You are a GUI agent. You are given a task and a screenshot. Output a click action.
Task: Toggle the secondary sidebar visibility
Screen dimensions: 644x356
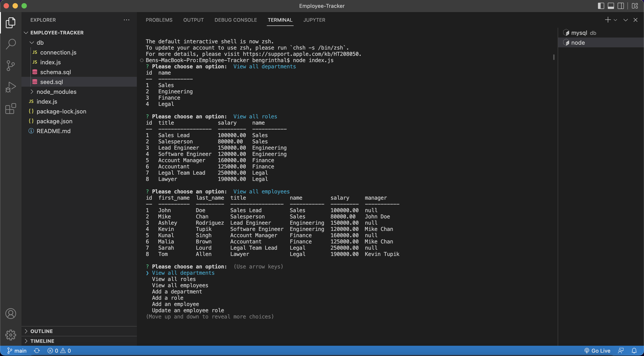[x=621, y=6]
